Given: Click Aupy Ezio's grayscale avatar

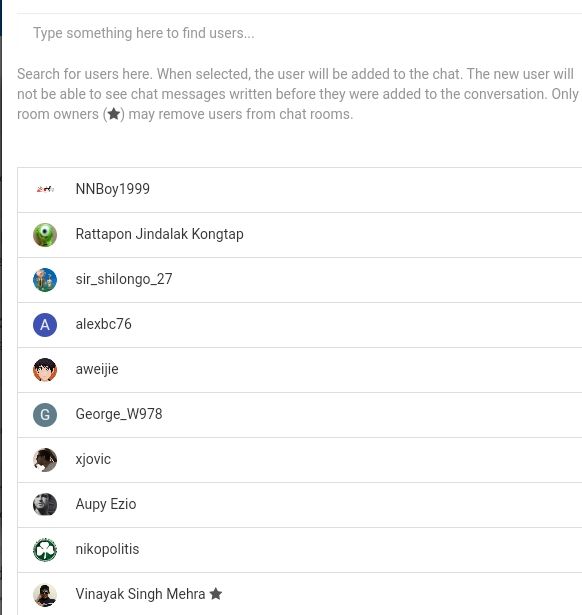Looking at the screenshot, I should pyautogui.click(x=45, y=505).
